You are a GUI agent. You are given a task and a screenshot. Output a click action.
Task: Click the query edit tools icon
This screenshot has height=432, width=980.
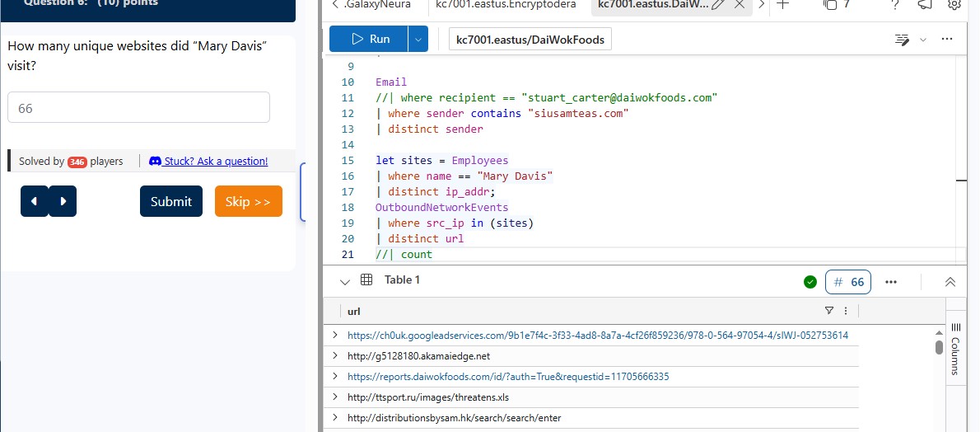tap(901, 40)
